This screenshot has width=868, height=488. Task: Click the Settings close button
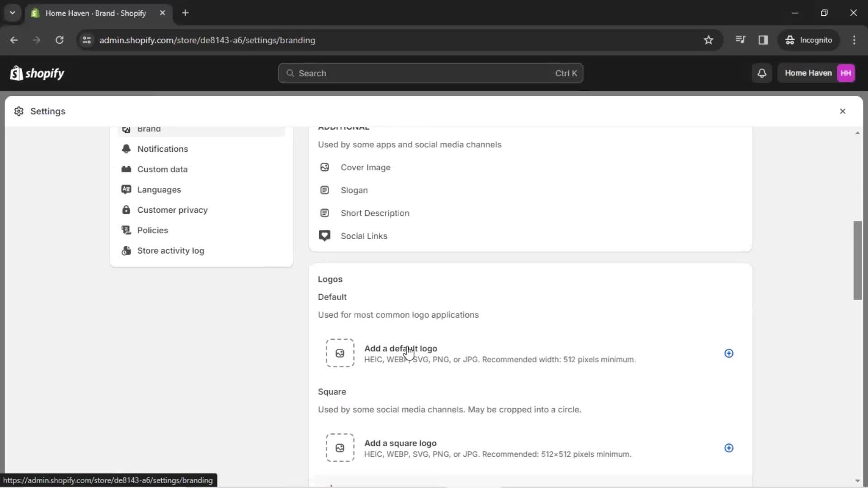pos(843,111)
